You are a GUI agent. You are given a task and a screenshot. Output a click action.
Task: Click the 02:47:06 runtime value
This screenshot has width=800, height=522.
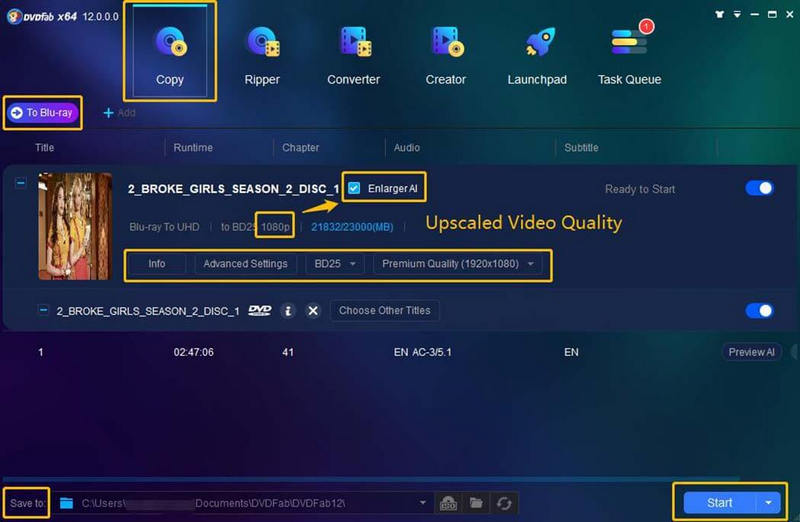click(x=193, y=352)
